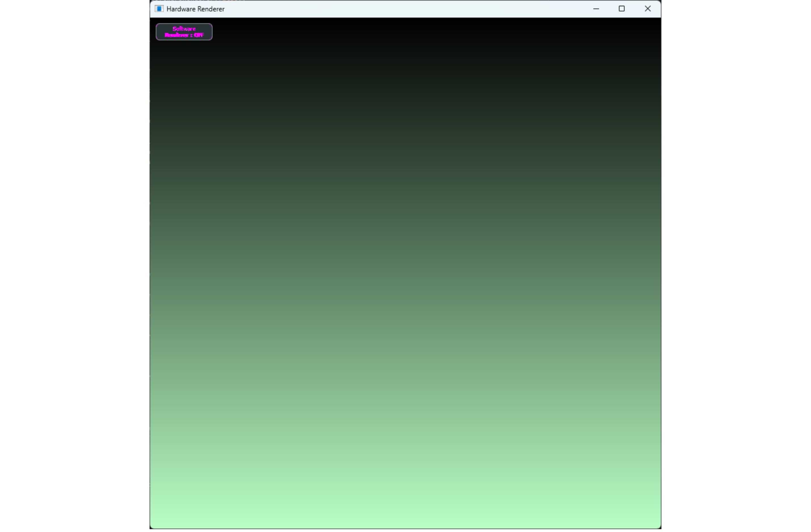Click the rounded dark toggle button border

[184, 24]
